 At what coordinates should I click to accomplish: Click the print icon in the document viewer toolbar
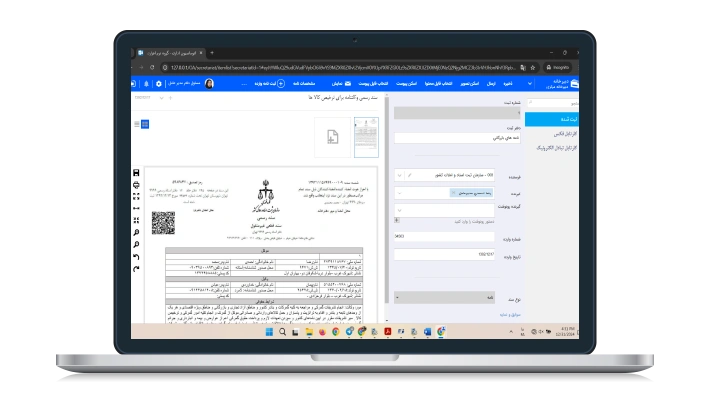[x=136, y=185]
